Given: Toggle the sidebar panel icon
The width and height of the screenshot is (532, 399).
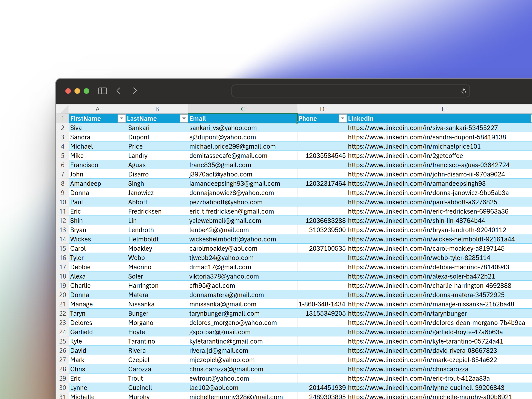Looking at the screenshot, I should (102, 91).
